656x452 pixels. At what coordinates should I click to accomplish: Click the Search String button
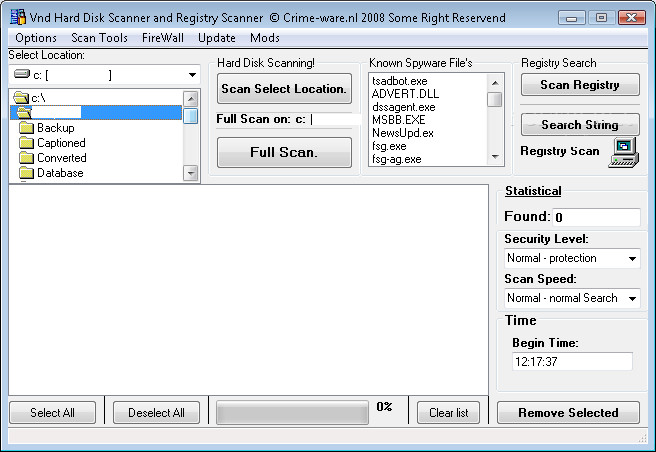pyautogui.click(x=580, y=125)
